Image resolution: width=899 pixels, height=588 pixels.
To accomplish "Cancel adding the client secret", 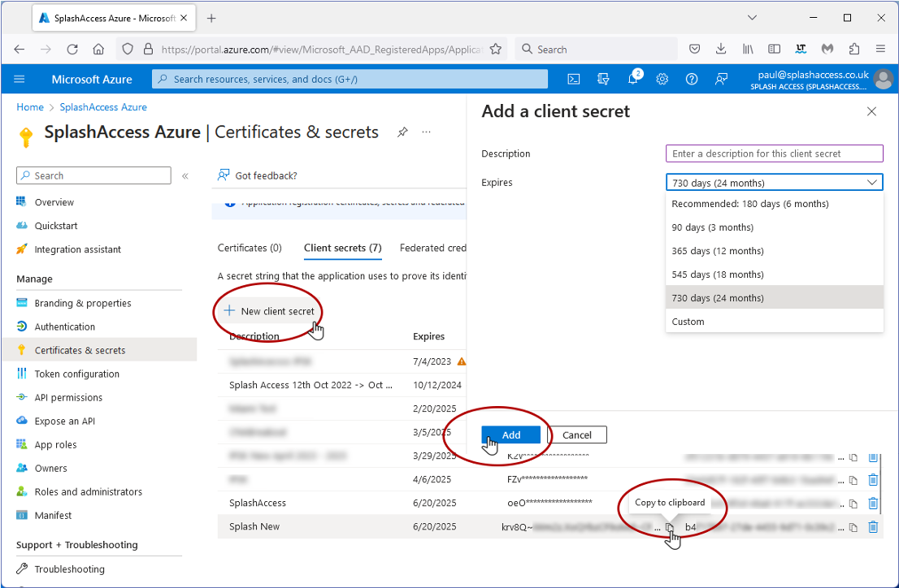I will click(577, 435).
